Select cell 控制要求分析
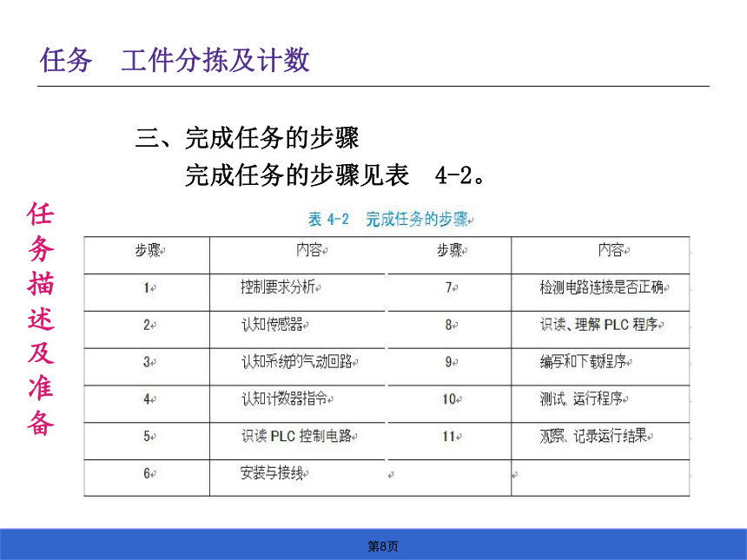Screen dimensions: 747x560 [x=299, y=293]
